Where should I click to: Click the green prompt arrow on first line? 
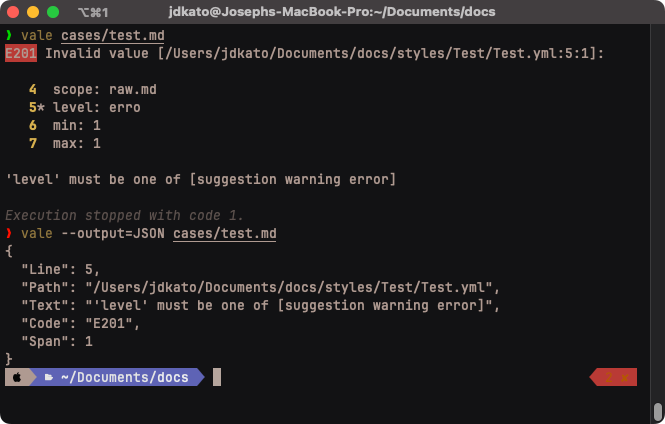9,35
